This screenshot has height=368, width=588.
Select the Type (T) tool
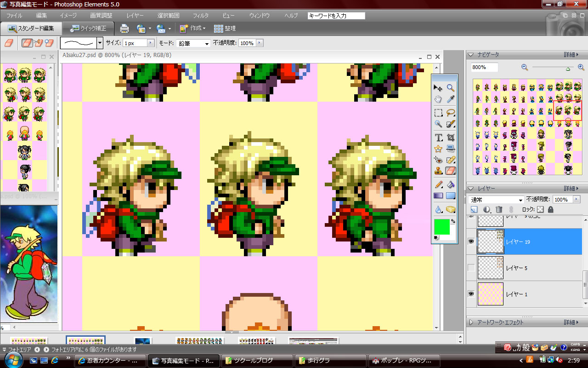click(438, 138)
